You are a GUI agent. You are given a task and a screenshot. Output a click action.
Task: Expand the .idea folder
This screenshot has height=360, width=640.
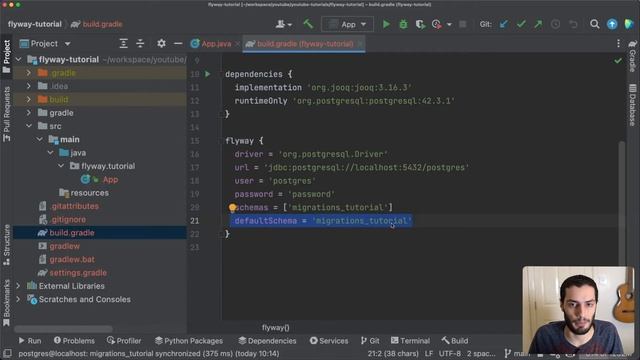29,86
